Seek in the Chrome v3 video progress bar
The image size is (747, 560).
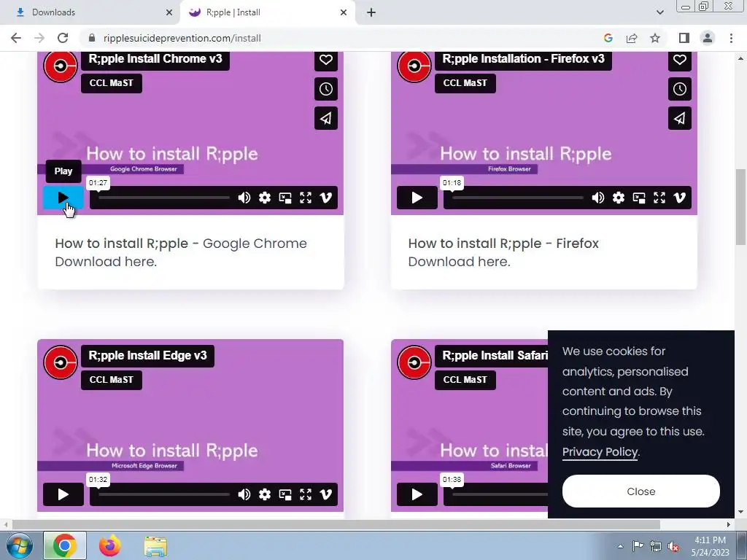(x=164, y=198)
